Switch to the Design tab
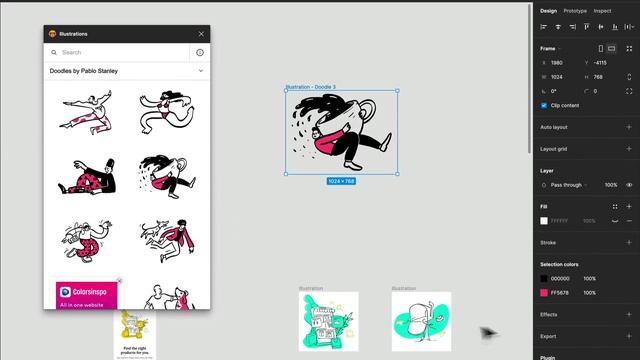Viewport: 640px width, 360px height. (548, 11)
